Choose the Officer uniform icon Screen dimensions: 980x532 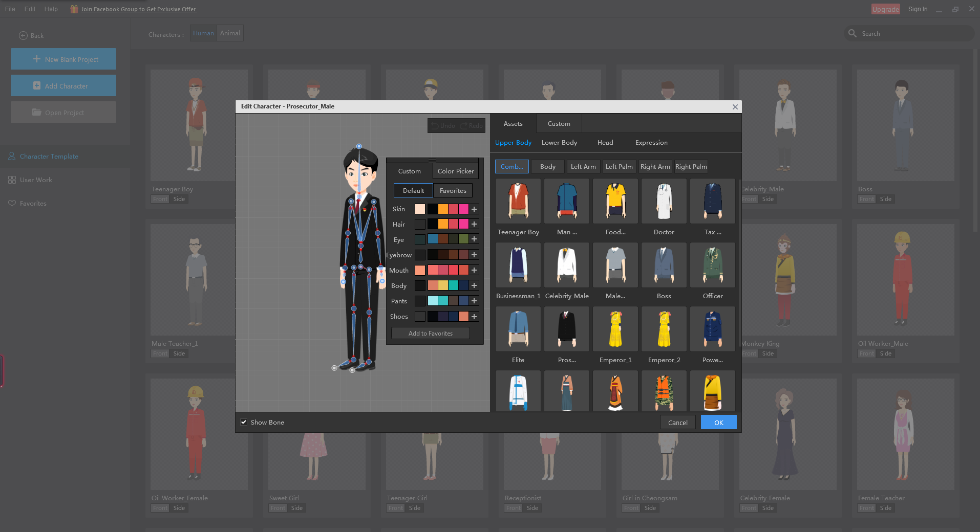[712, 265]
